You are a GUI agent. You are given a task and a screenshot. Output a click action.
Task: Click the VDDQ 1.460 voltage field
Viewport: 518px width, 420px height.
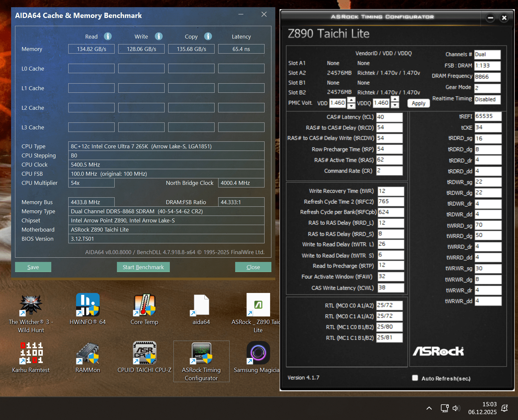pos(381,103)
